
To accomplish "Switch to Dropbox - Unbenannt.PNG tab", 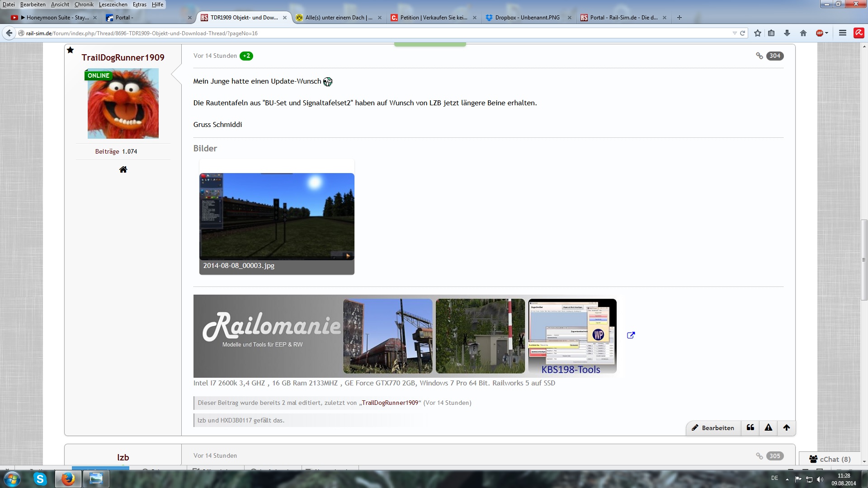I will (x=527, y=18).
